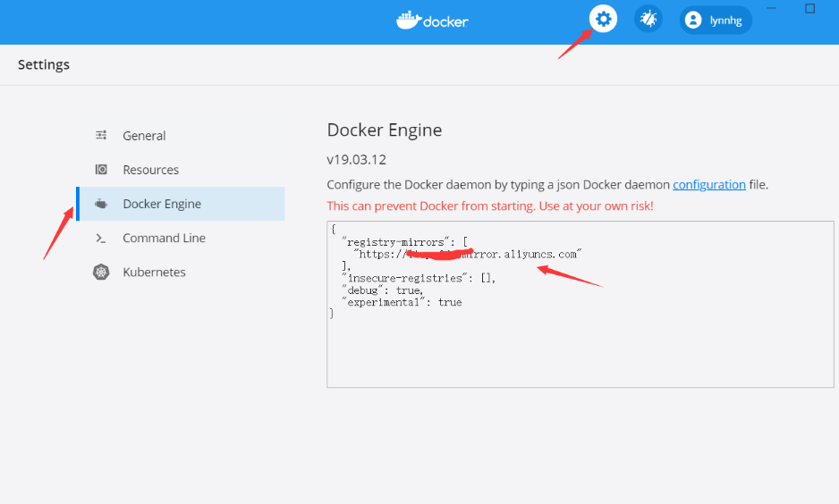Image resolution: width=839 pixels, height=504 pixels.
Task: Maximize the Docker Desktop window
Action: 810,9
